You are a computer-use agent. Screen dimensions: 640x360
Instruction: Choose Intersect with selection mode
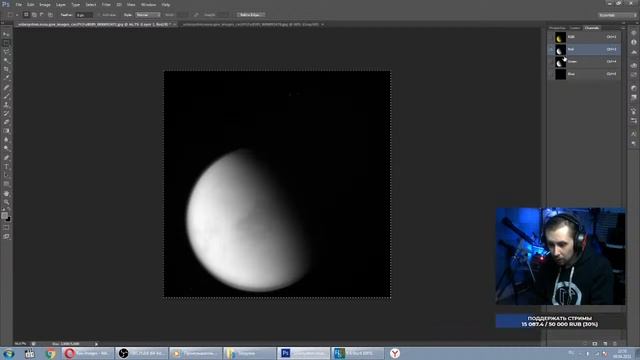click(x=50, y=15)
